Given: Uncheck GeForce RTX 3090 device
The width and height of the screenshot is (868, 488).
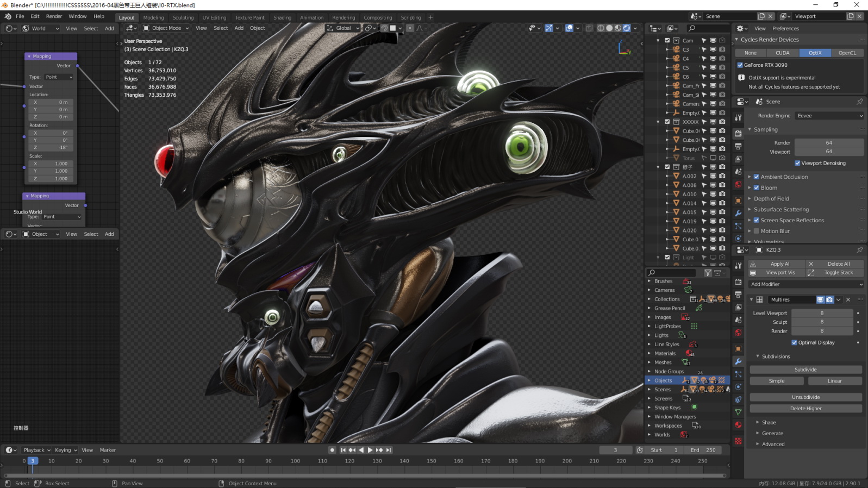Looking at the screenshot, I should pos(740,65).
